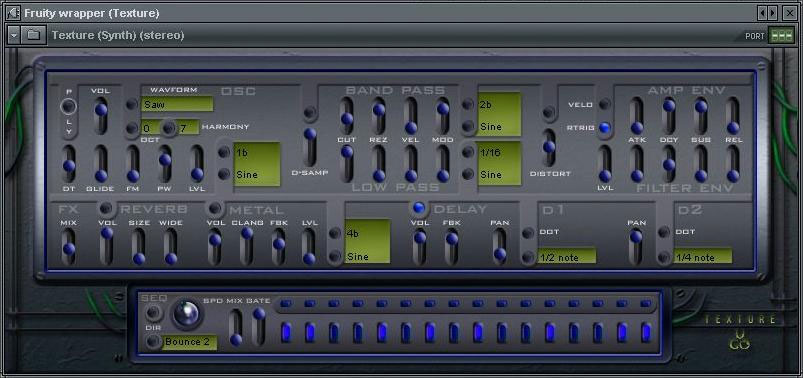Adjust the amp envelope ATK slider
Screen dimensions: 803x378
click(637, 116)
